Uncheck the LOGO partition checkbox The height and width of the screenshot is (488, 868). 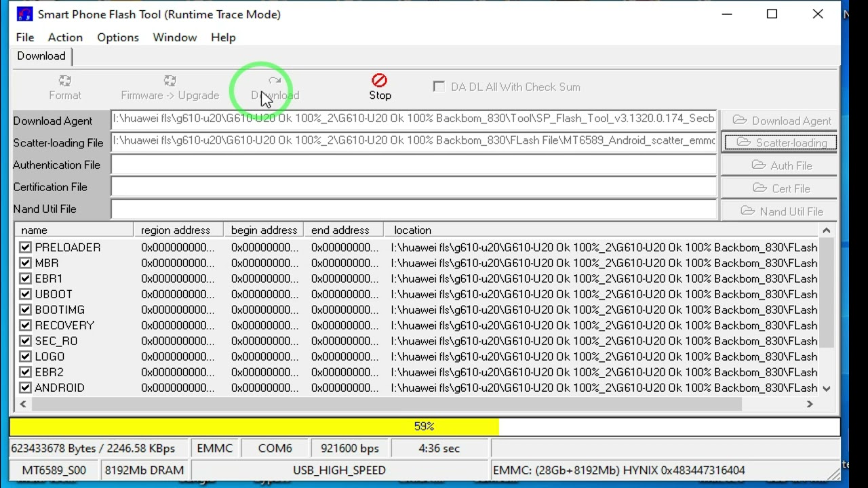point(25,357)
